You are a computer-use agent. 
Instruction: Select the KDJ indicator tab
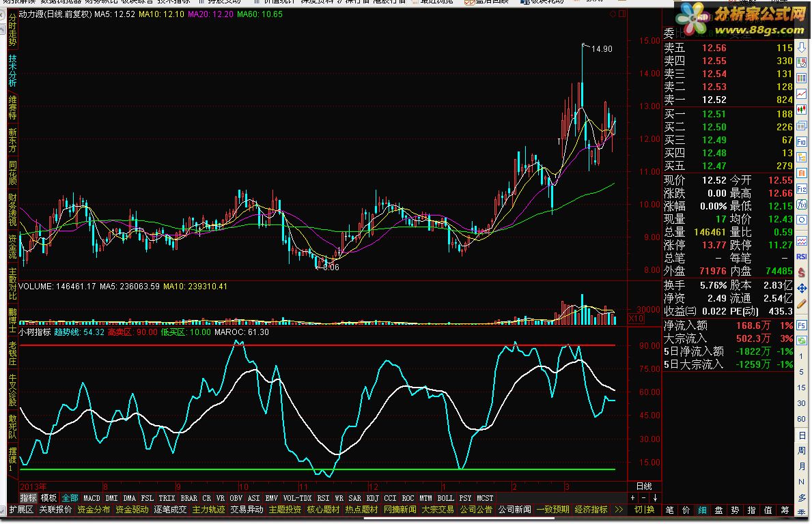372,498
